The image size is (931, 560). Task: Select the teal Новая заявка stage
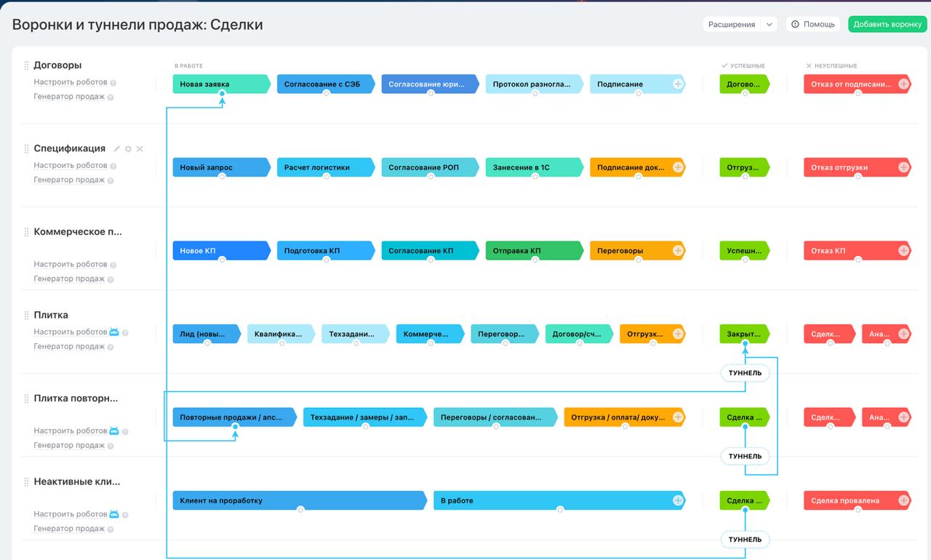coord(222,84)
